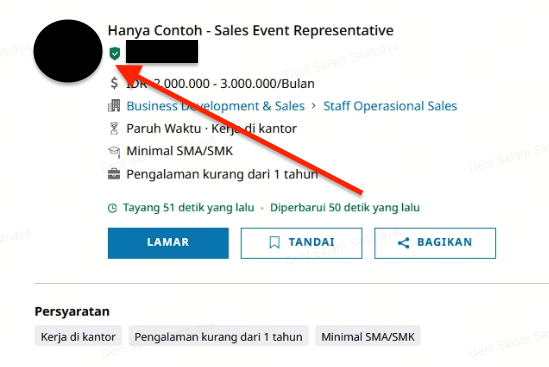
Task: Click the hourglass job-type icon
Action: click(114, 129)
